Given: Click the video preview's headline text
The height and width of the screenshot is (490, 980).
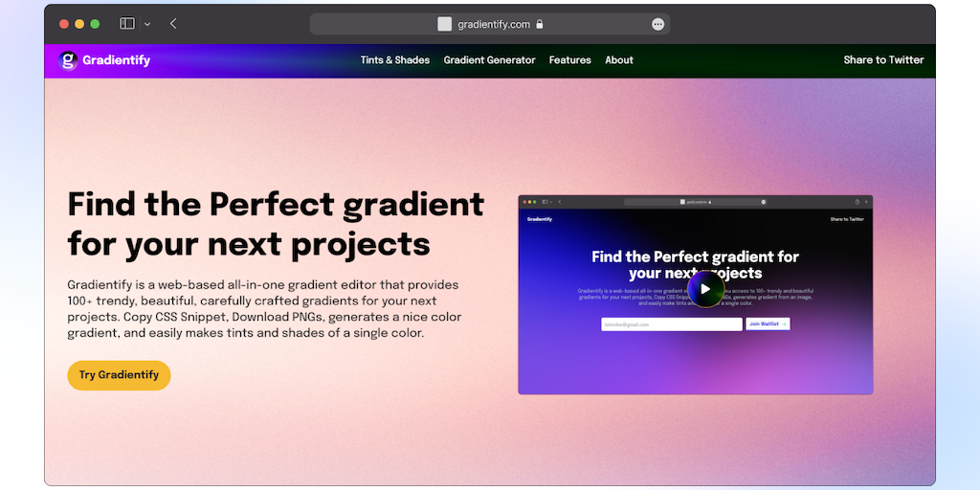Looking at the screenshot, I should coord(695,265).
